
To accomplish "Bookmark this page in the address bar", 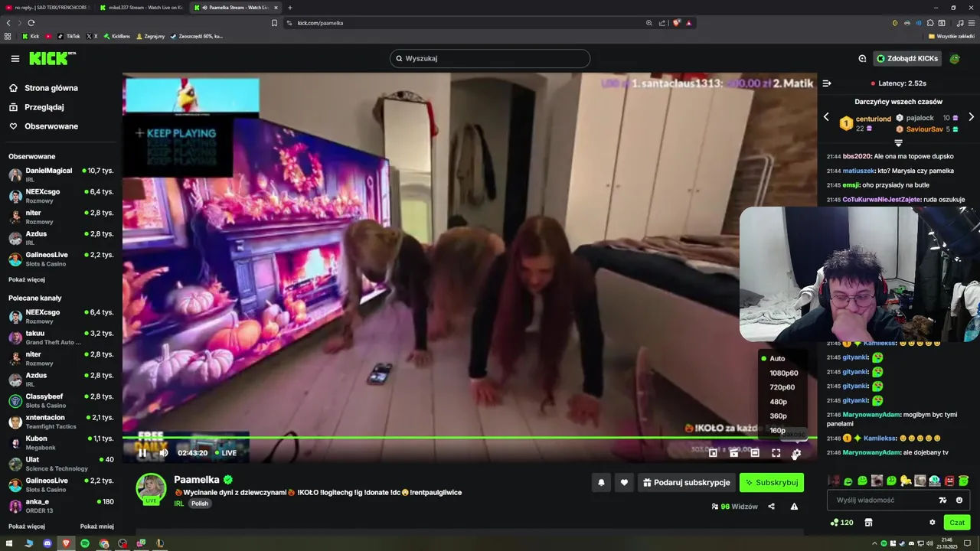I will click(x=274, y=23).
